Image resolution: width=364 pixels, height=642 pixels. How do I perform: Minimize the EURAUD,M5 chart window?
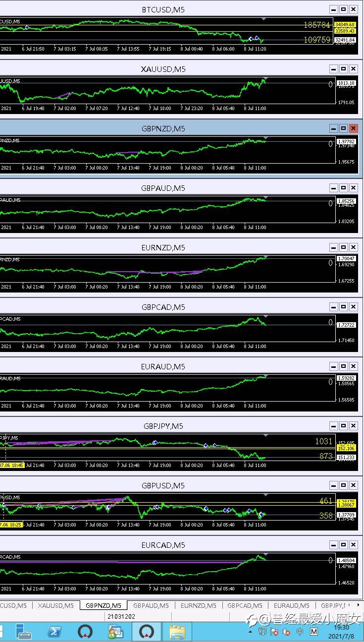tap(333, 366)
